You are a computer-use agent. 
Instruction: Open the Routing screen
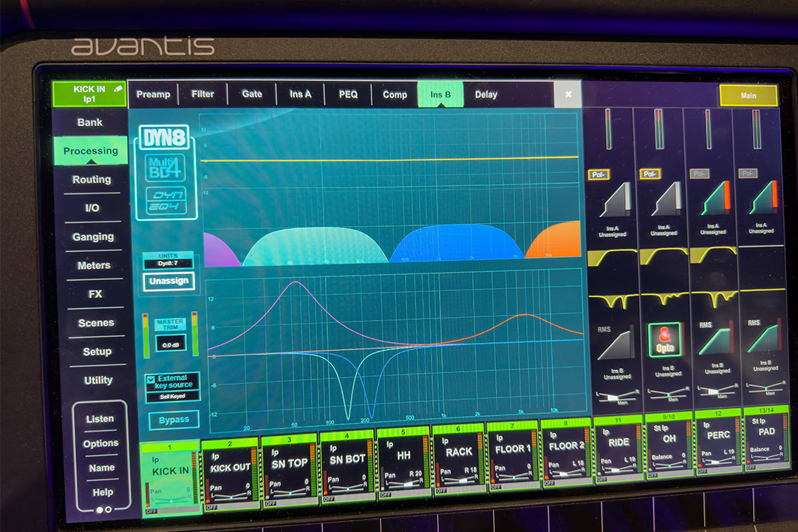(x=92, y=180)
